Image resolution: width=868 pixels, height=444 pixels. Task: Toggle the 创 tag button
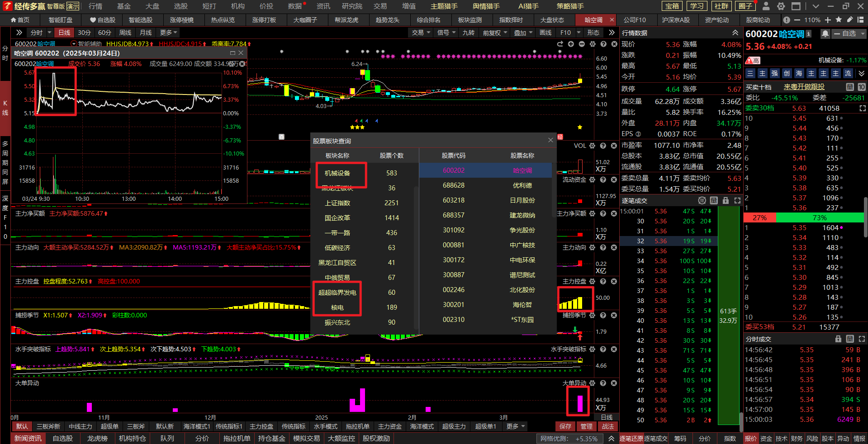point(787,73)
